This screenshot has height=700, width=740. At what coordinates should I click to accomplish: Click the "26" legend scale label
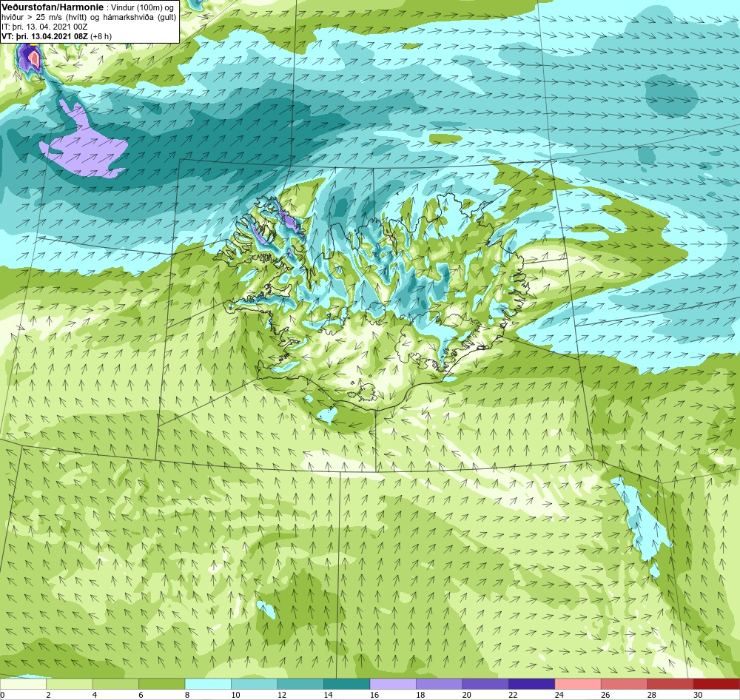pos(605,695)
